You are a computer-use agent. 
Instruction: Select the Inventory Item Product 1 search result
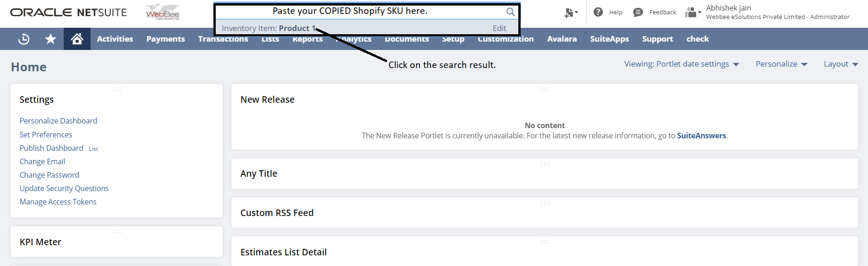click(268, 28)
